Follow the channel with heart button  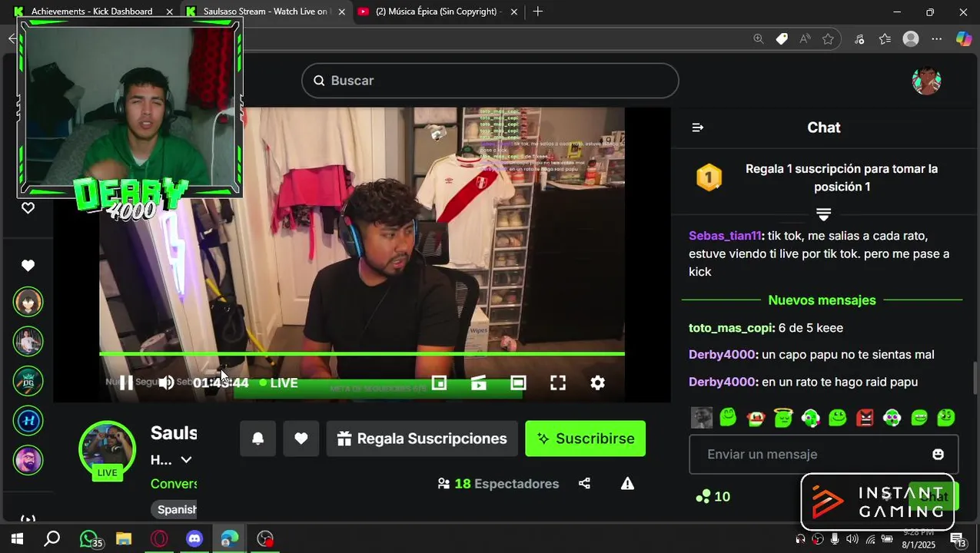pyautogui.click(x=301, y=439)
